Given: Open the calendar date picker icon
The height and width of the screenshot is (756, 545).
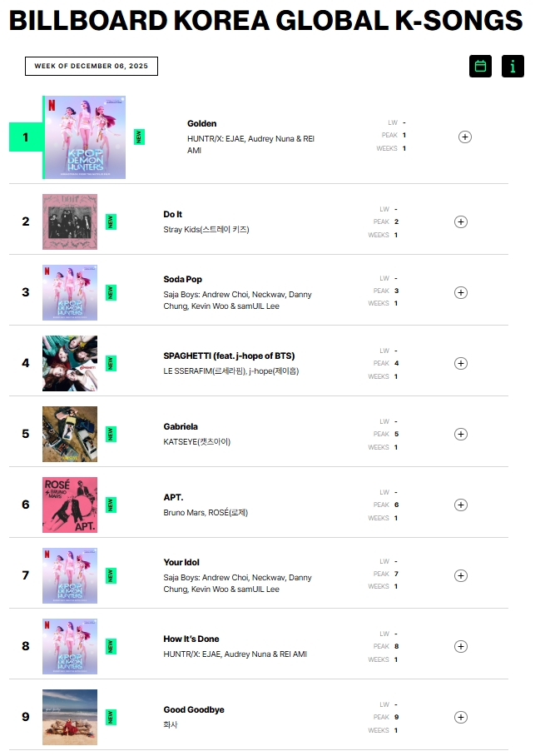Looking at the screenshot, I should (x=480, y=67).
